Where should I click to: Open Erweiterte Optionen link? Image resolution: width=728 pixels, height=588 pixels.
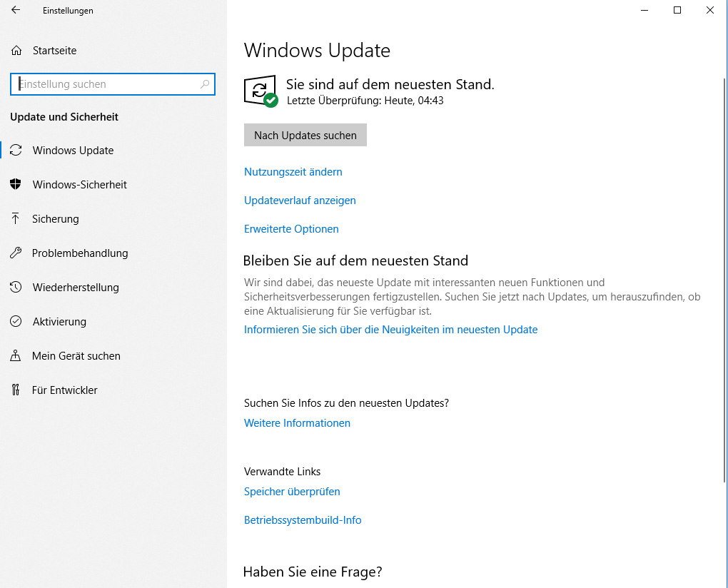291,229
